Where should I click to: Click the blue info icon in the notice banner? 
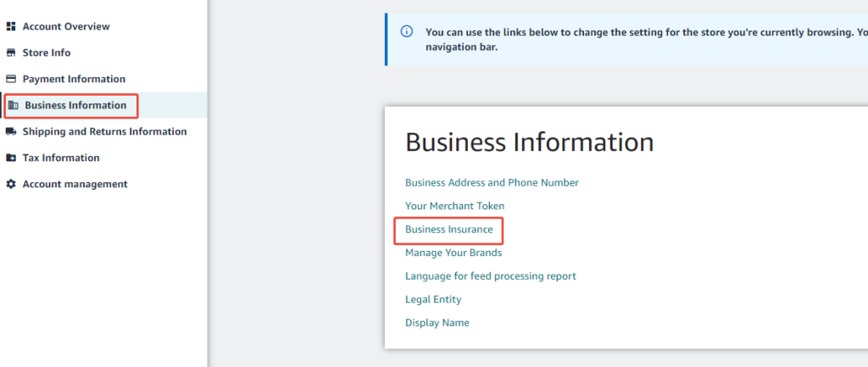click(407, 32)
